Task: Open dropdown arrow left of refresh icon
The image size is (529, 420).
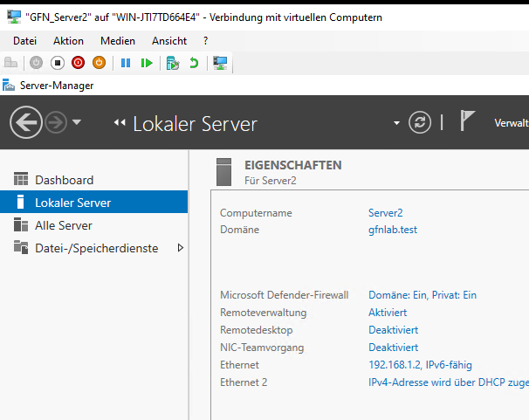Action: [x=397, y=123]
